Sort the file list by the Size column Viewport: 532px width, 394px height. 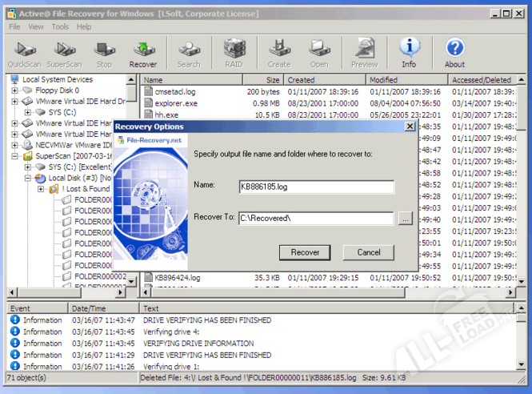pos(263,80)
